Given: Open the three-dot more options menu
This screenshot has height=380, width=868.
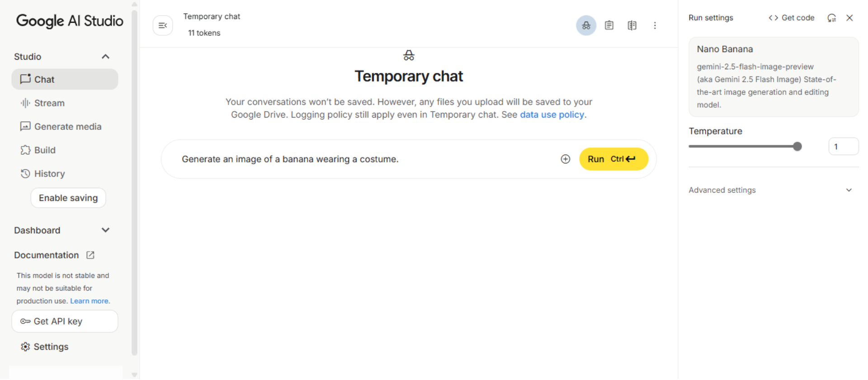Looking at the screenshot, I should click(x=655, y=25).
